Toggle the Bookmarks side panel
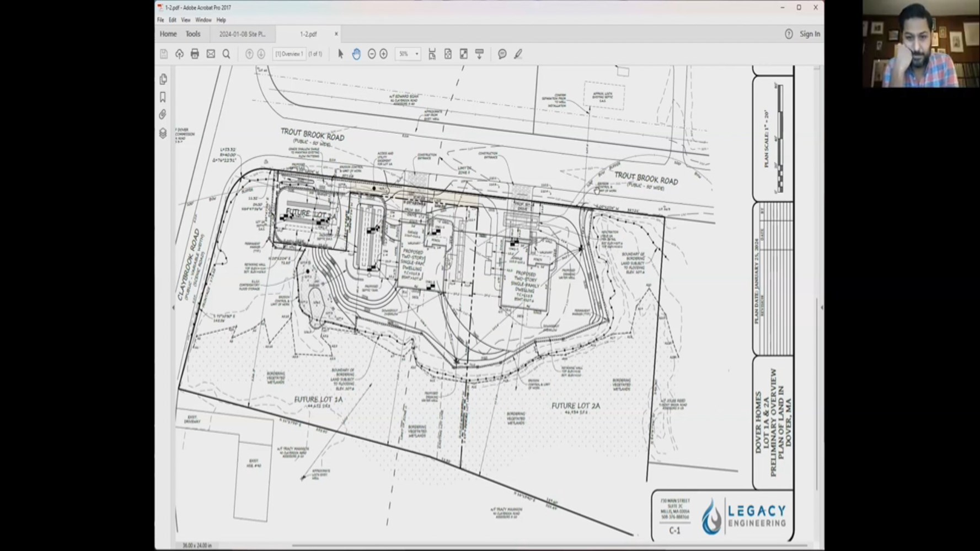 (x=163, y=97)
